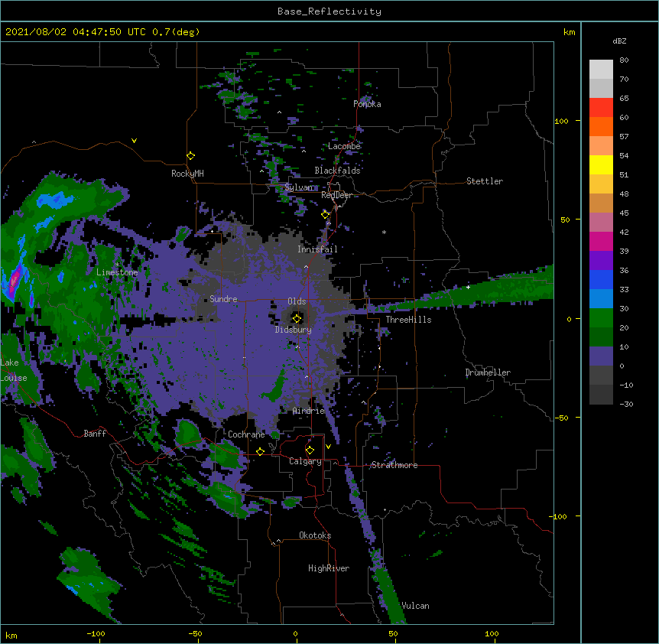Image resolution: width=659 pixels, height=644 pixels.
Task: Click the km unit label at top right
Action: point(569,32)
